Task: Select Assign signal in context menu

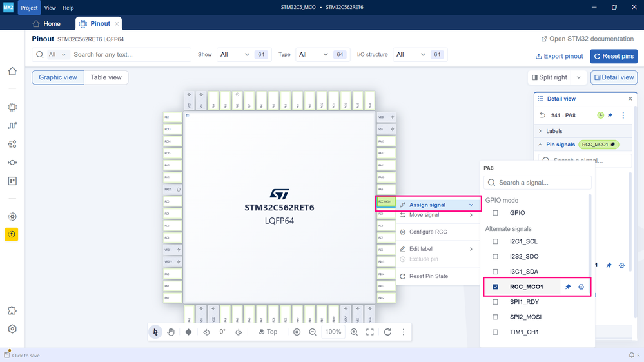Action: [x=437, y=205]
